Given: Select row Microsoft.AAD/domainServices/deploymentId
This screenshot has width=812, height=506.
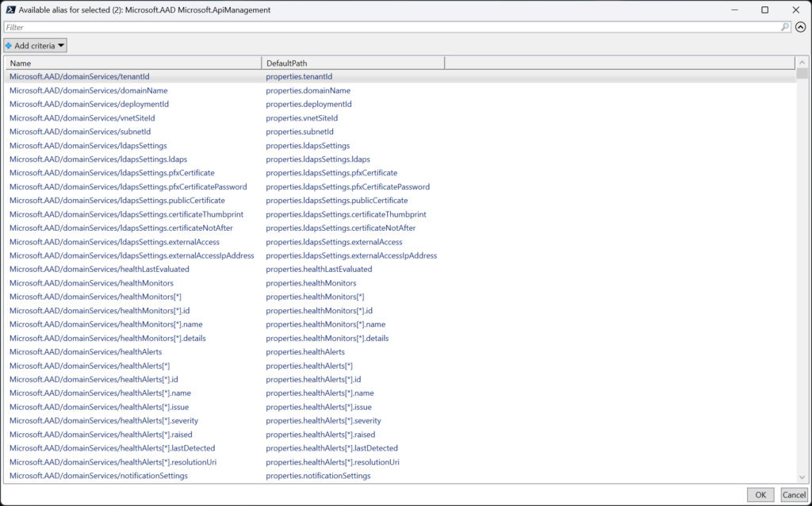Looking at the screenshot, I should click(400, 104).
